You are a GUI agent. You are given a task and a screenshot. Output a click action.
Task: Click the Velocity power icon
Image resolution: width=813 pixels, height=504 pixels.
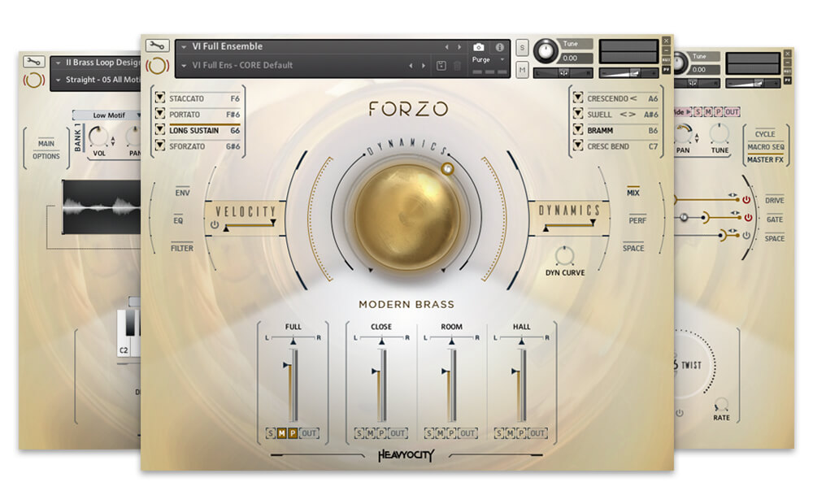(x=215, y=225)
